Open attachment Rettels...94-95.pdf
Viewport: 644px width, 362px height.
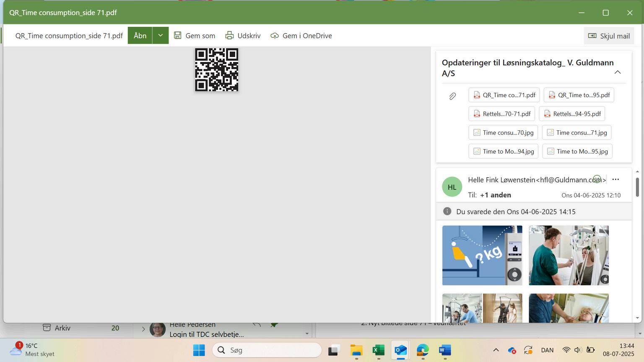(572, 114)
